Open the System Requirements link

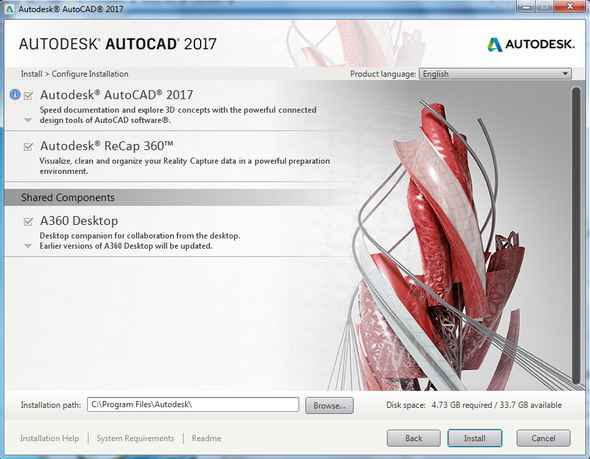point(135,438)
